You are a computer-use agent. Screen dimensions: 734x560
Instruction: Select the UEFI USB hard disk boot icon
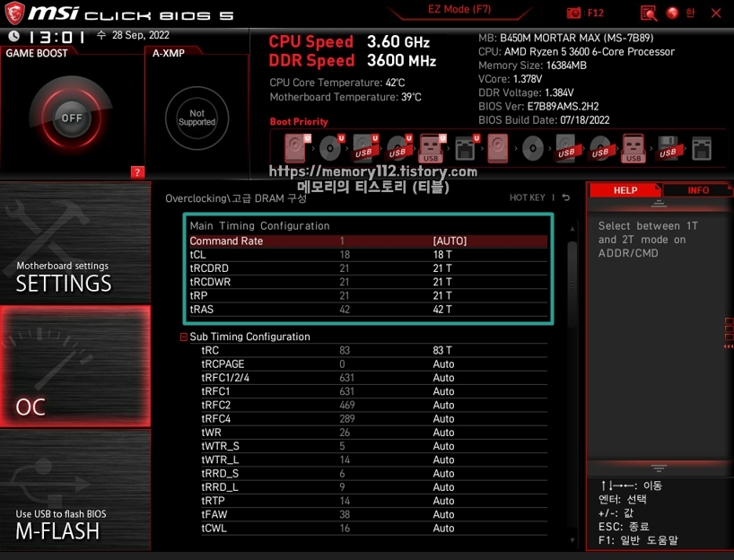364,148
